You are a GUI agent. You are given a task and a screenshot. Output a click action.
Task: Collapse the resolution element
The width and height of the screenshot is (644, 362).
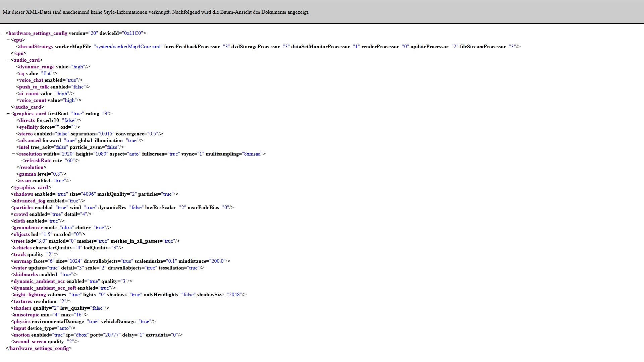[x=13, y=154]
